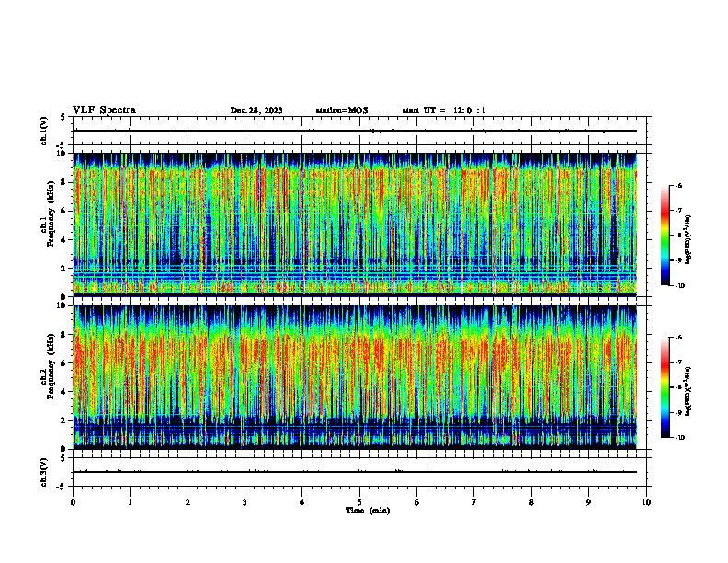Click the "-10" tick on ch.2 color bar
The height and width of the screenshot is (563, 728).
click(x=679, y=438)
